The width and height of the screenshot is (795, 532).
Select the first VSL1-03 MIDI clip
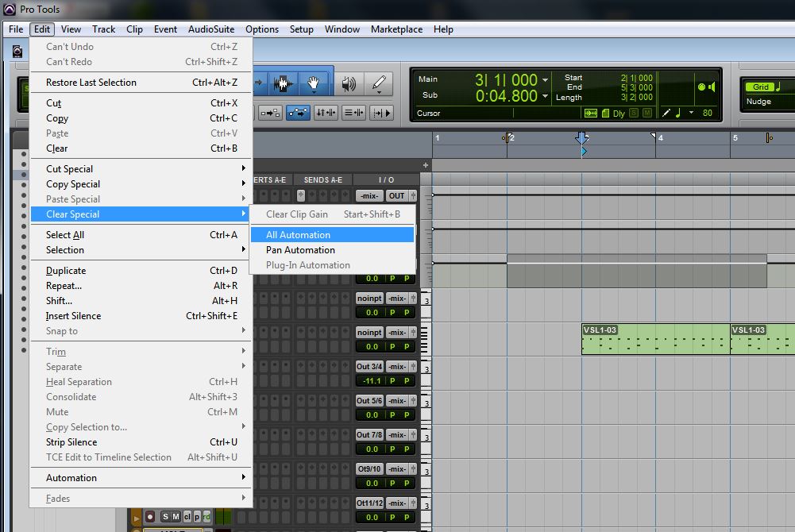pos(655,338)
